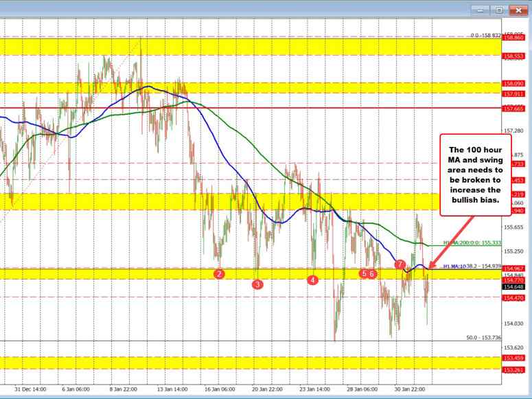Screen dimensions: 532x399
Task: Select the 154.967 red price label
Action: coord(513,269)
